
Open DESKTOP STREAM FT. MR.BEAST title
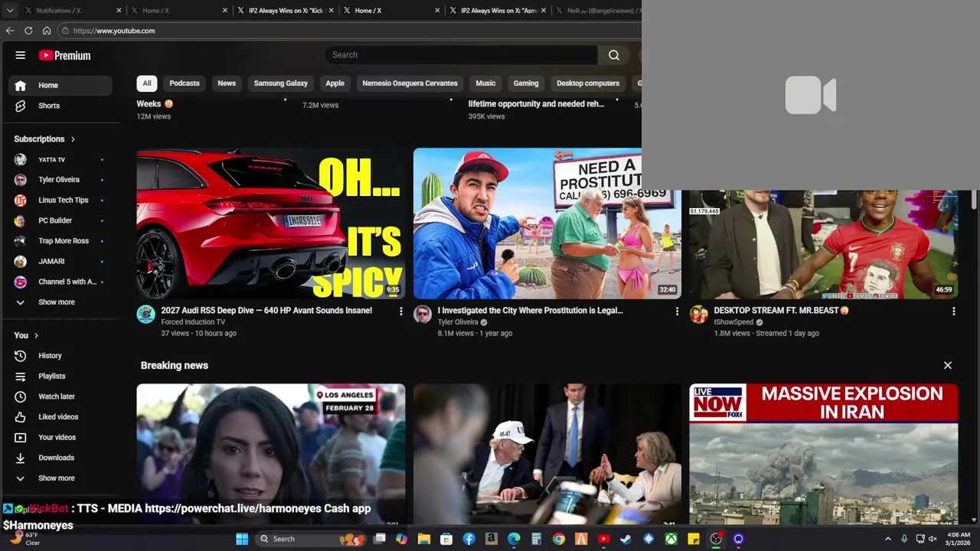pos(781,311)
